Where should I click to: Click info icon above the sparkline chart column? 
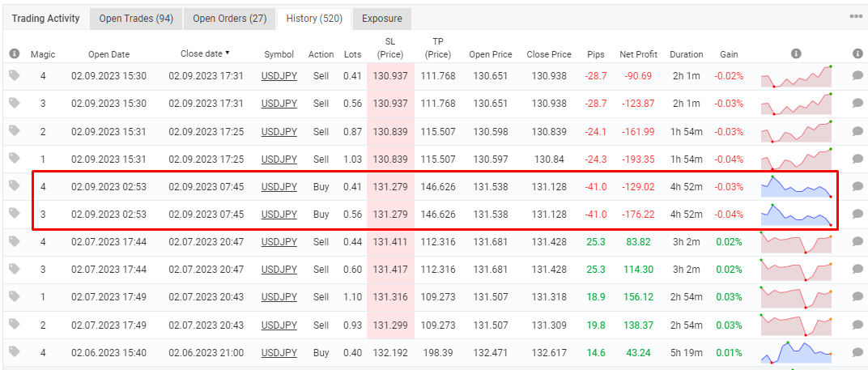coord(796,53)
